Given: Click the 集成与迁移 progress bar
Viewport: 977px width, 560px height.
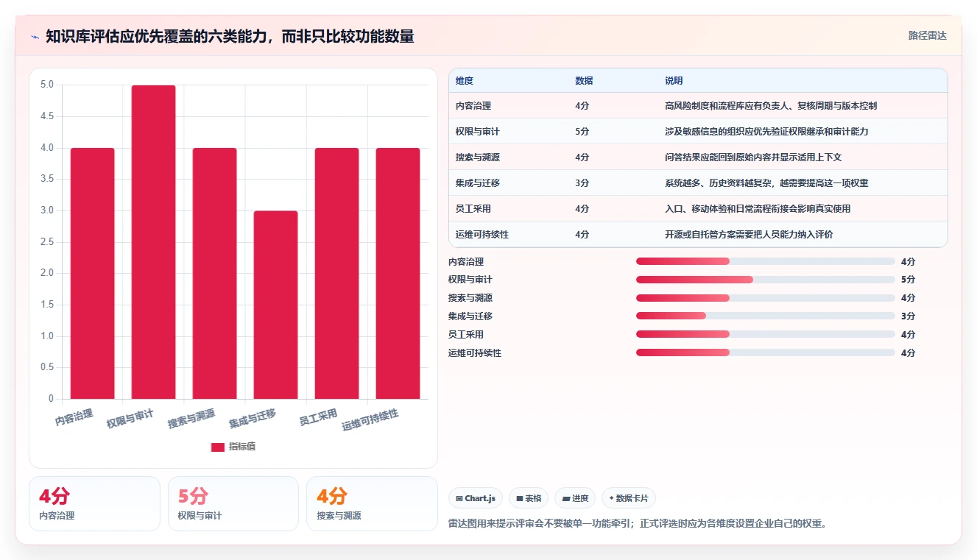Looking at the screenshot, I should pos(766,316).
